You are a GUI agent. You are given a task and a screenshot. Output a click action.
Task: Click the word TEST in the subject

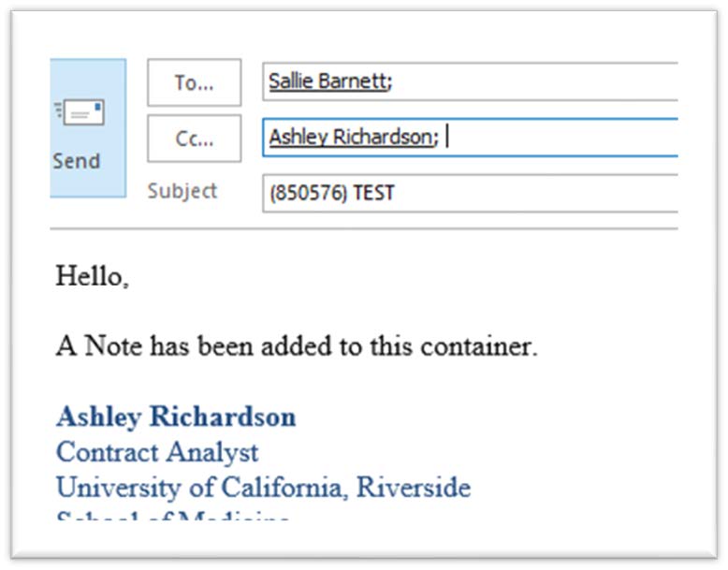pyautogui.click(x=373, y=194)
